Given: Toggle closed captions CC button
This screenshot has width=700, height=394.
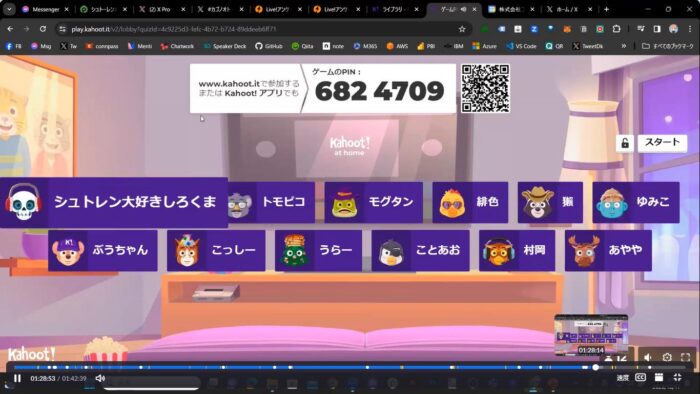Looking at the screenshot, I should (x=640, y=377).
